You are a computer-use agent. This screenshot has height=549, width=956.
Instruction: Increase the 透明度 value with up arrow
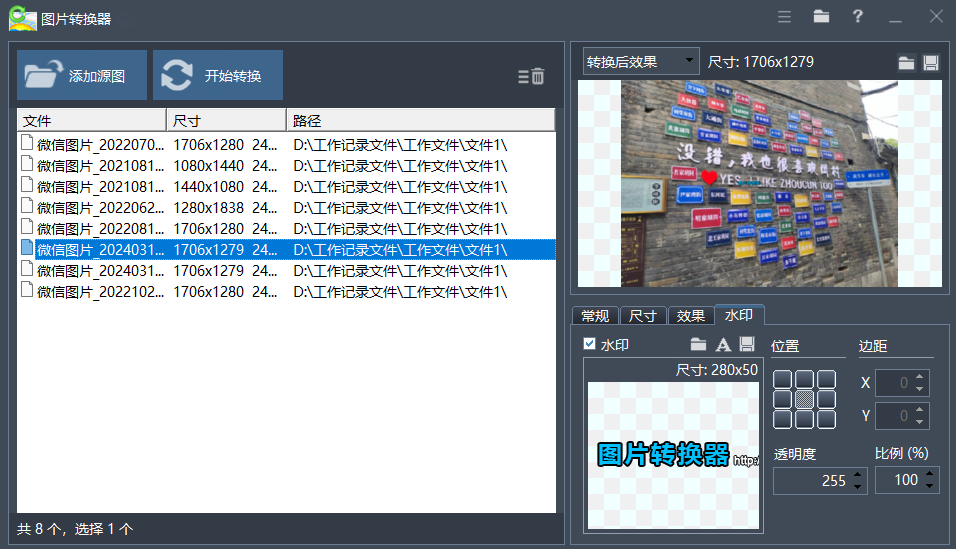click(x=857, y=474)
